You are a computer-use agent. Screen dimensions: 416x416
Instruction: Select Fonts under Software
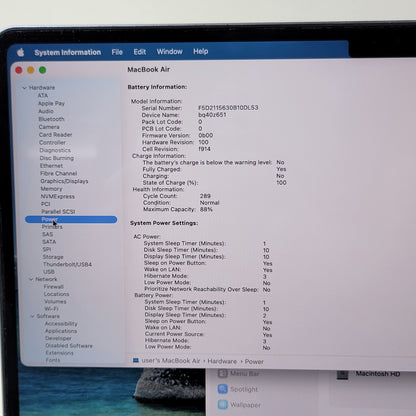[53, 360]
